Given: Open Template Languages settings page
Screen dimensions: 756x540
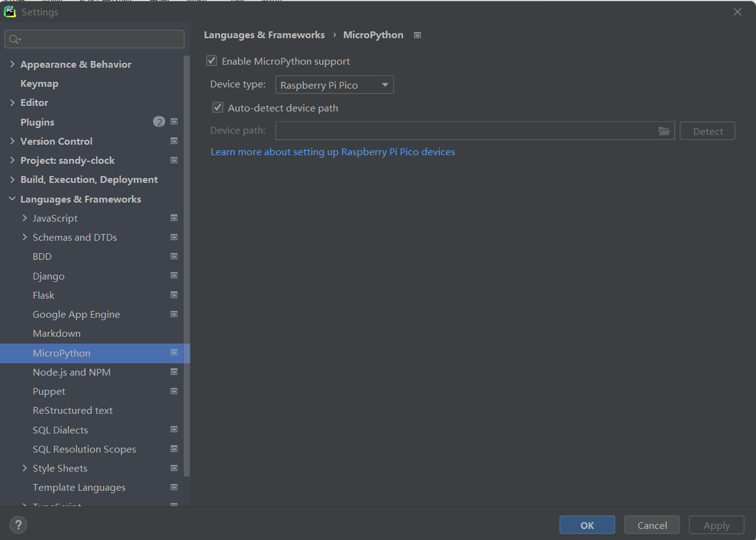Looking at the screenshot, I should pos(79,487).
